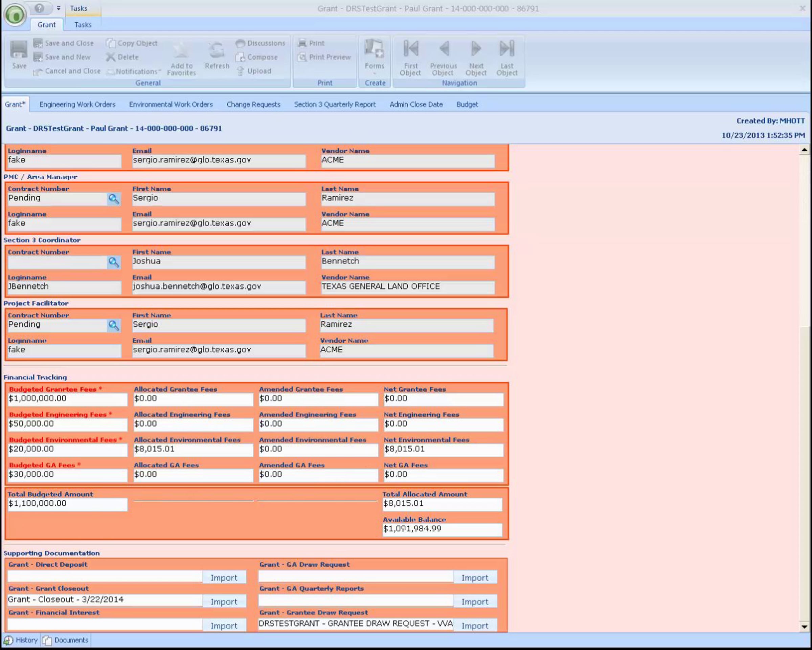Screen dimensions: 812x650
Task: Go to the First Object
Action: 410,58
